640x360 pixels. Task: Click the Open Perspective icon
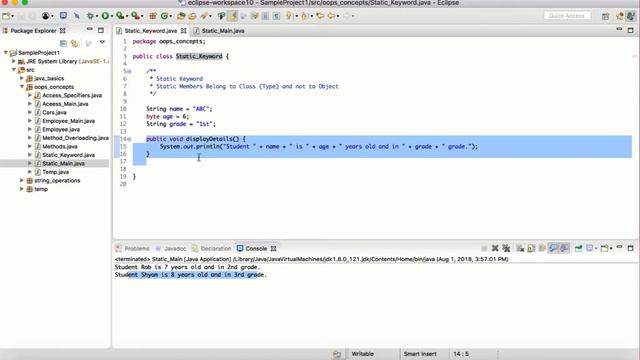605,16
